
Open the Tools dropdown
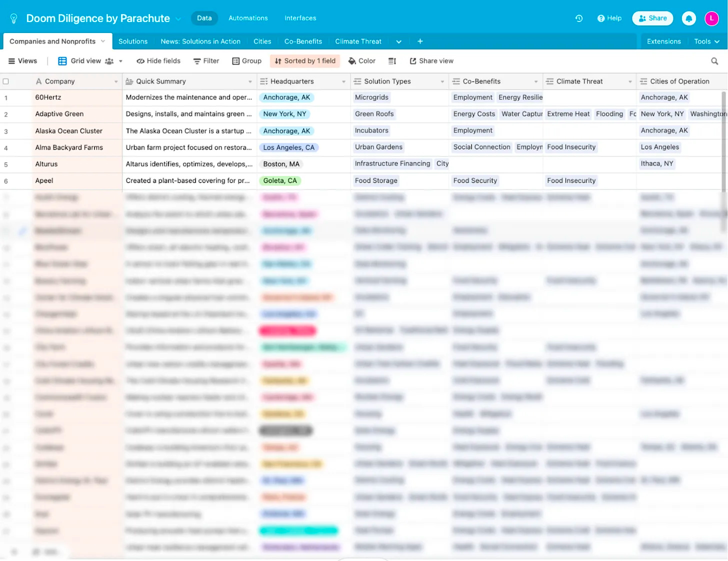pos(706,41)
